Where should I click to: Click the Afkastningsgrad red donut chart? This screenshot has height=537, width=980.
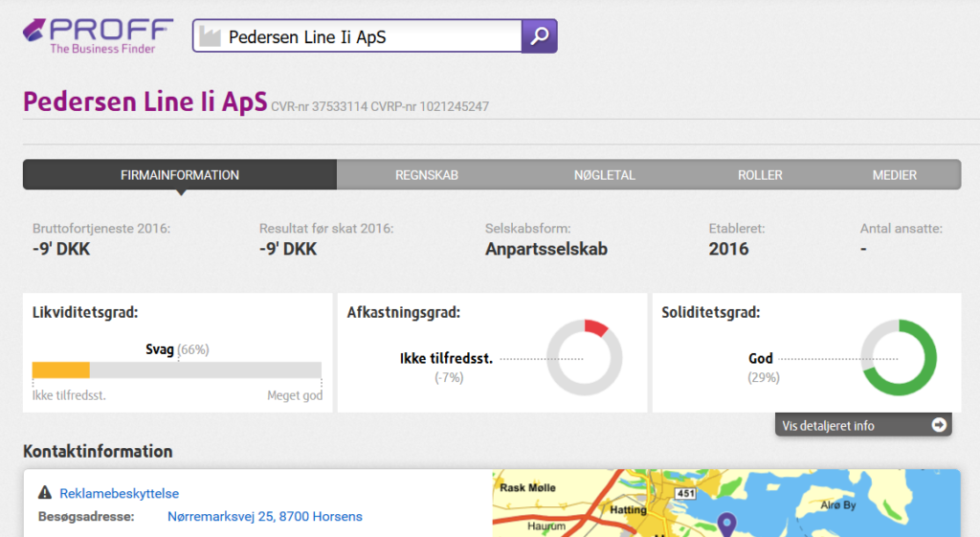585,358
